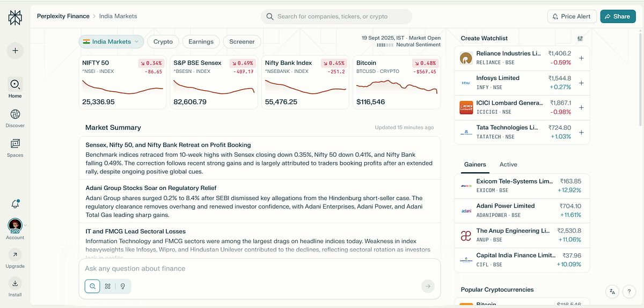
Task: Open the NIFTY 50 index chart card
Action: click(x=123, y=82)
